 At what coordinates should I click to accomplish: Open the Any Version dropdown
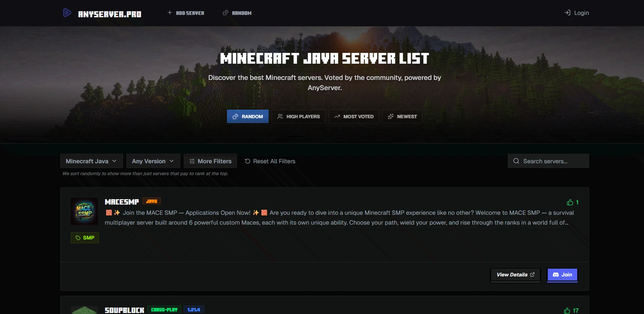pos(153,161)
